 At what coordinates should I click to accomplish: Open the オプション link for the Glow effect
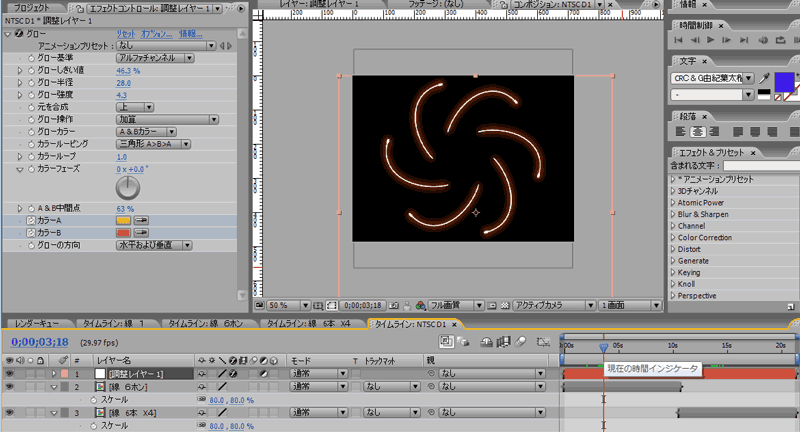tap(157, 34)
